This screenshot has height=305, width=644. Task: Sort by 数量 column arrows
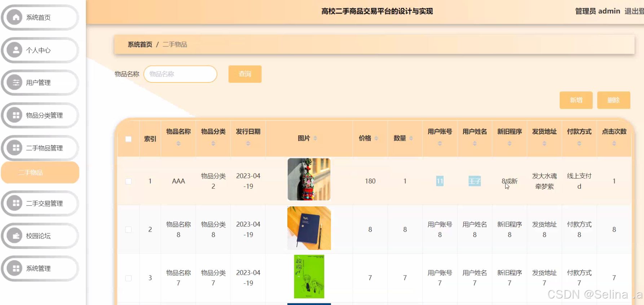click(x=411, y=138)
